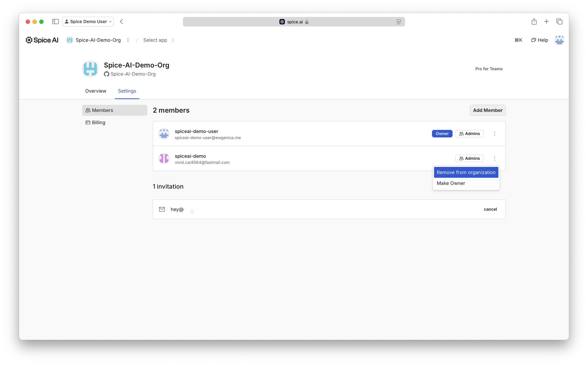Screen dimensions: 588x365
Task: Click the reader icon in the address bar
Action: click(x=399, y=22)
